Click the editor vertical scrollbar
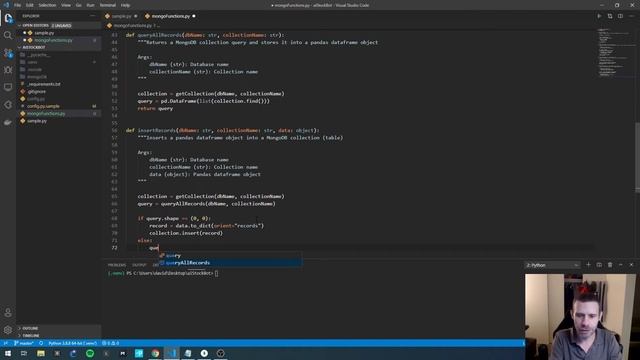Image resolution: width=640 pixels, height=360 pixels. click(637, 157)
